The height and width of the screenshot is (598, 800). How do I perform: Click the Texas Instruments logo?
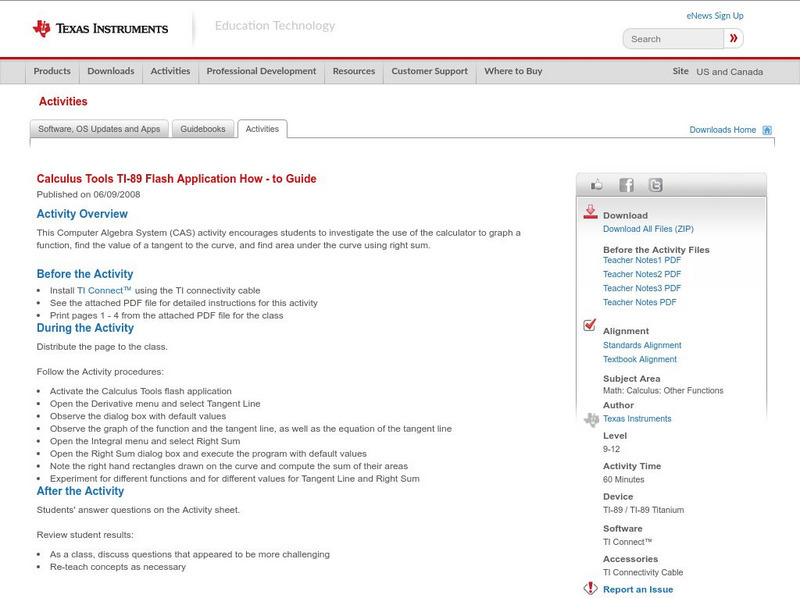tap(100, 28)
